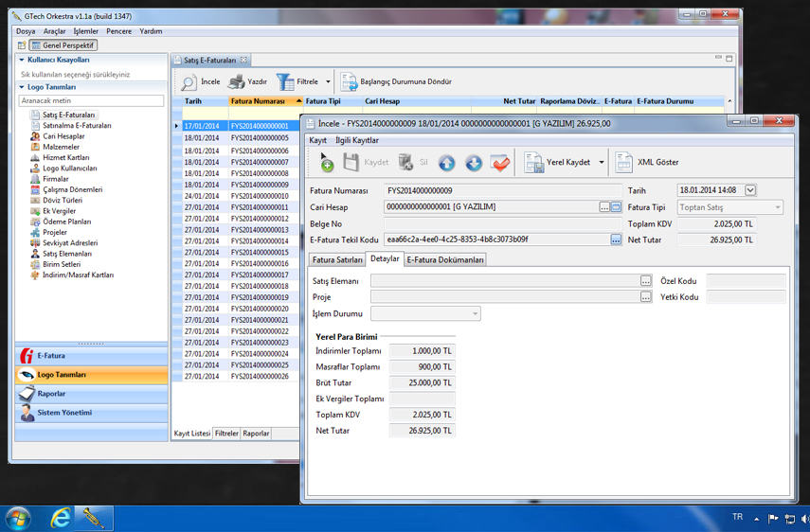Go to next record with down arrow icon
Viewport: 810px width, 532px height.
click(x=473, y=163)
